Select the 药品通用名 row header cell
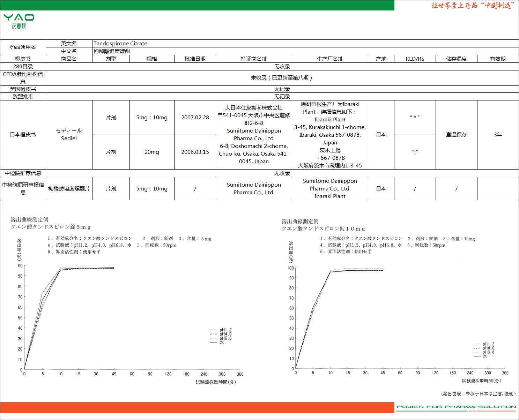The image size is (519, 420). click(23, 47)
